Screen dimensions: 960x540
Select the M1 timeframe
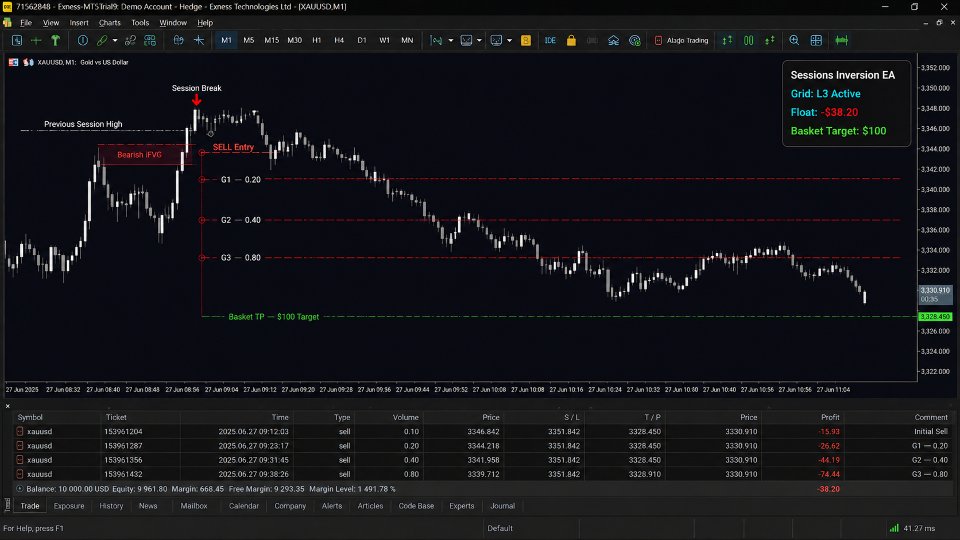point(227,40)
